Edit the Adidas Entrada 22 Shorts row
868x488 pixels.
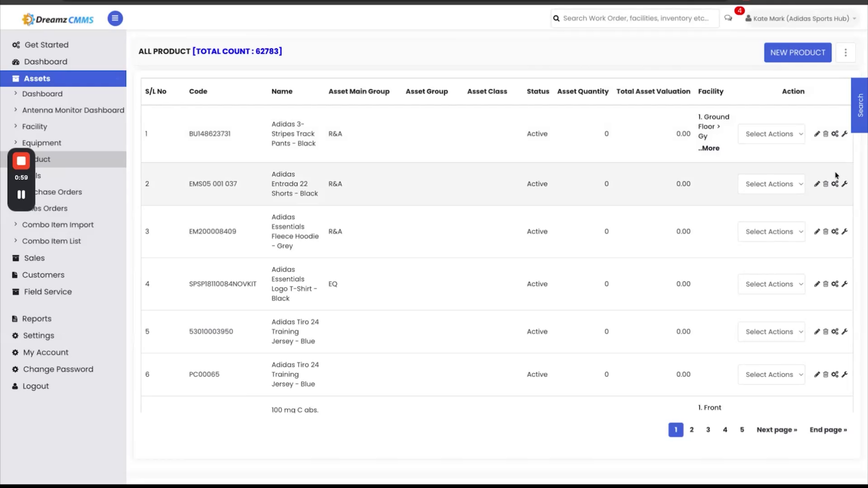(817, 184)
